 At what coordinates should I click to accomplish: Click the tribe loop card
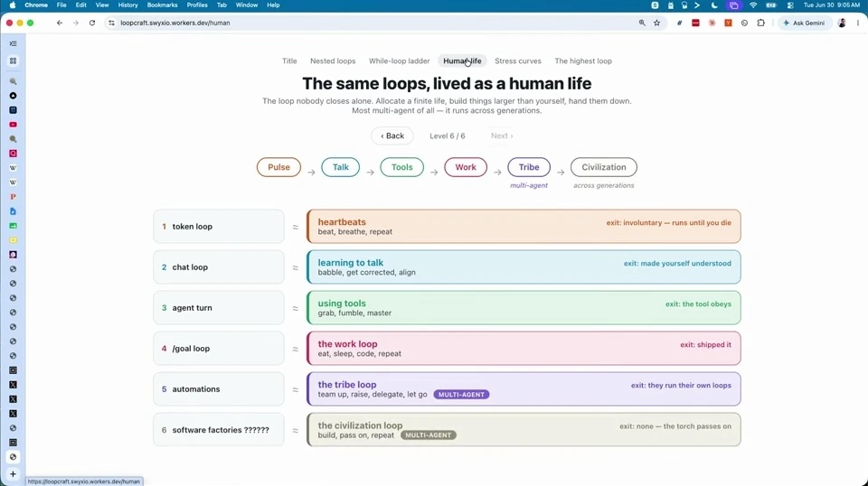pos(524,388)
